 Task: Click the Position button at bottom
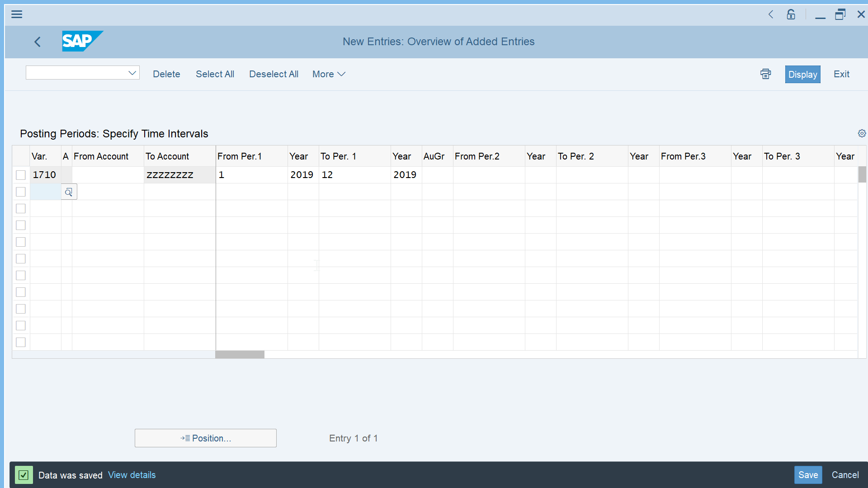(x=206, y=438)
